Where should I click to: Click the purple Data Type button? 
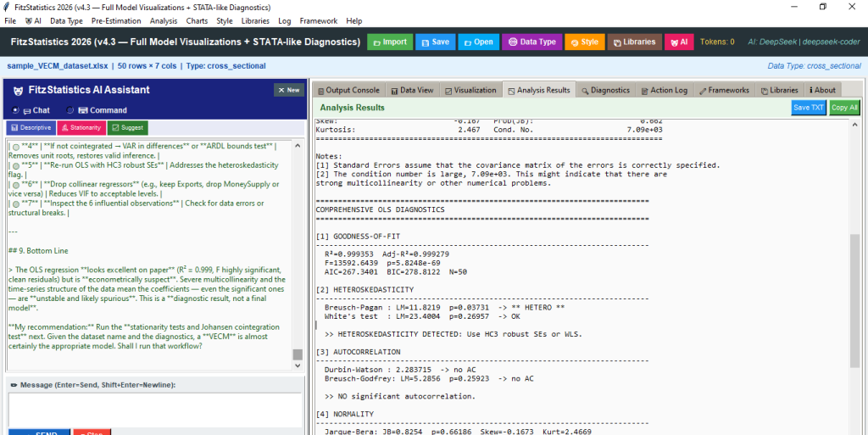[x=532, y=42]
